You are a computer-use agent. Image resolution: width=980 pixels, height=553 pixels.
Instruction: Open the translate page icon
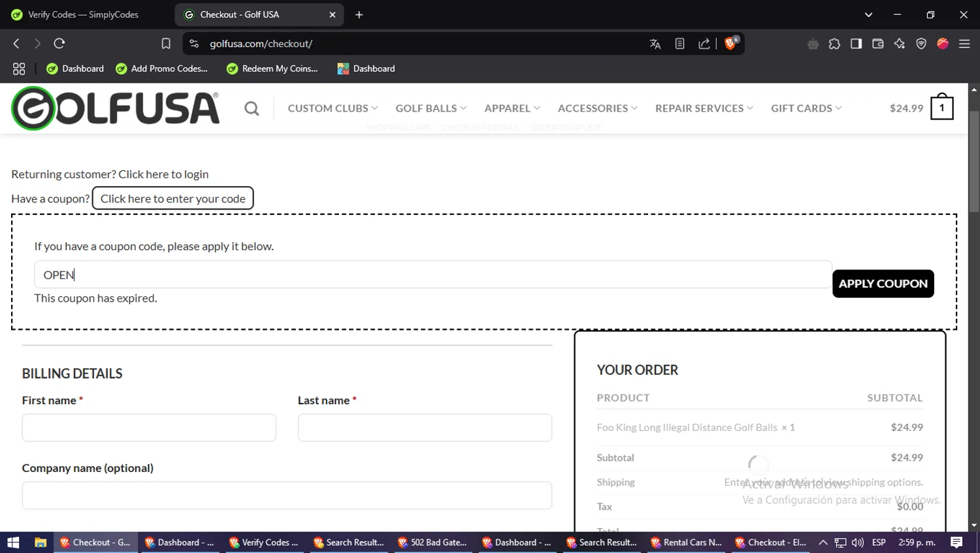(x=655, y=44)
